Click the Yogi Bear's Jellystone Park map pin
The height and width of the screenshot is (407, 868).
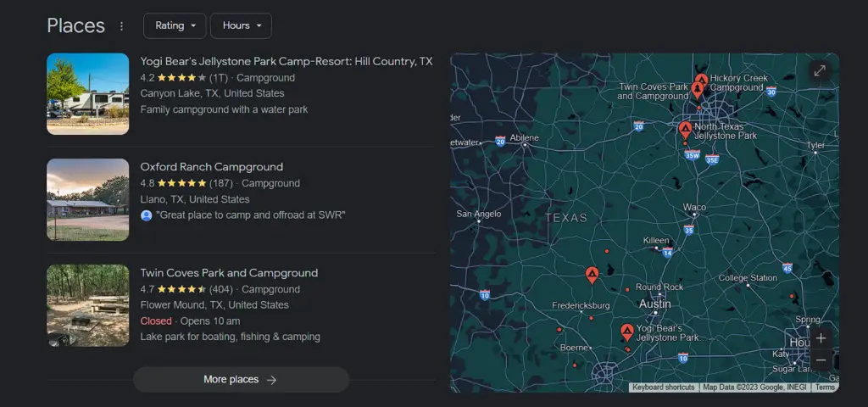[626, 332]
